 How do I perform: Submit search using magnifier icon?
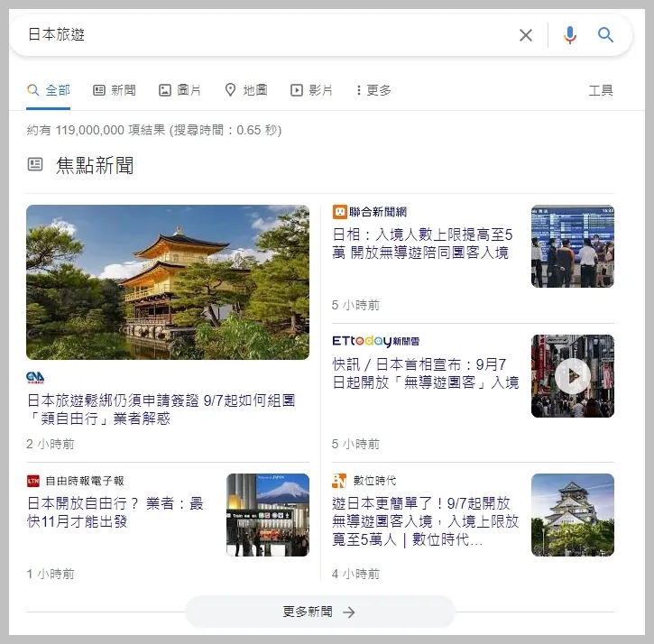click(x=605, y=35)
